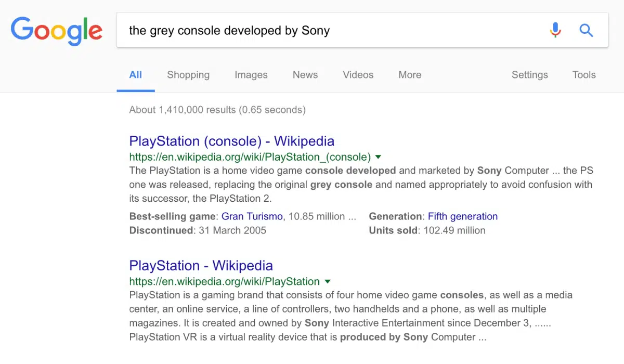Expand the arrow beside the PlayStation_(console) URL
Image resolution: width=624 pixels, height=364 pixels.
click(378, 157)
